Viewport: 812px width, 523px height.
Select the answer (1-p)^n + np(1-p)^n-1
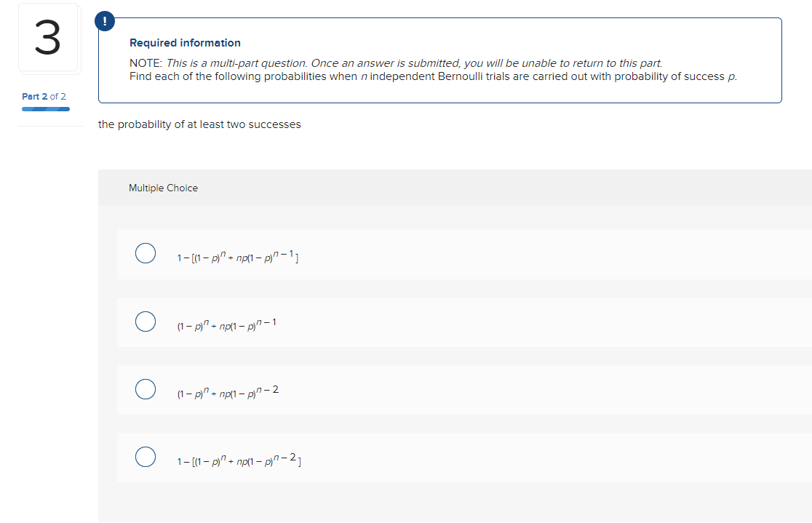coord(146,321)
